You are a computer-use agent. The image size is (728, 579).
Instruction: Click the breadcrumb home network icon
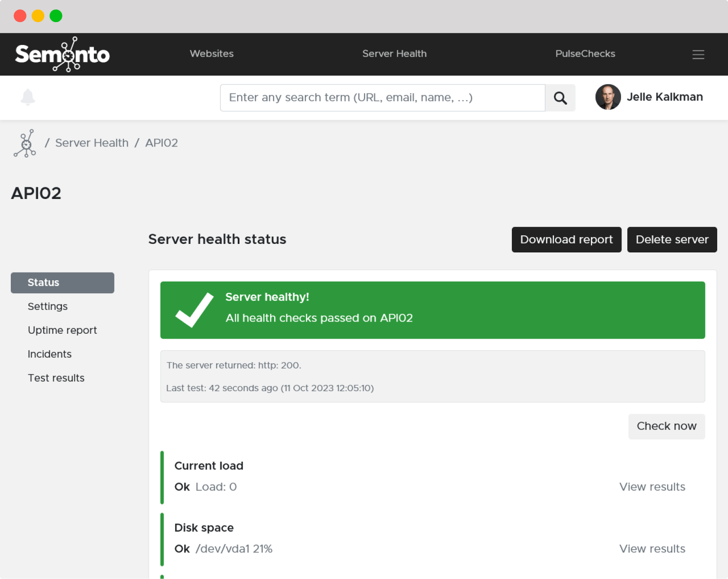pos(25,143)
